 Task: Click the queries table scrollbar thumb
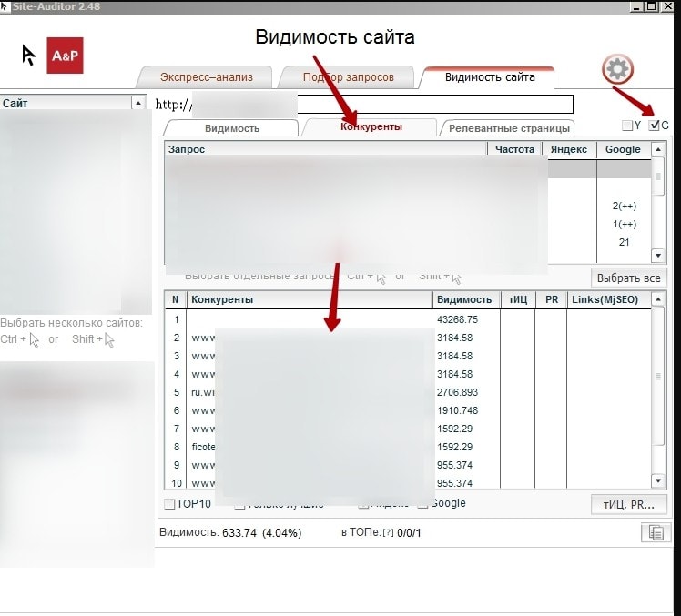(x=658, y=177)
